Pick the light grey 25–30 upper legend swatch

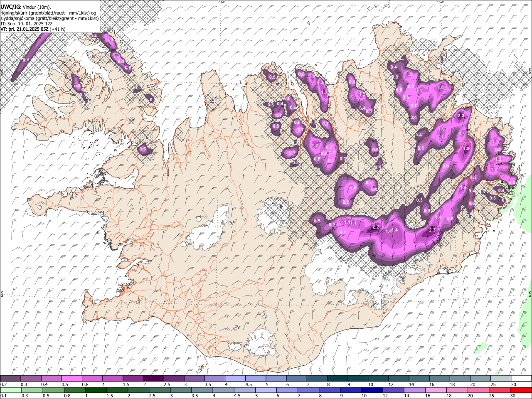500,379
